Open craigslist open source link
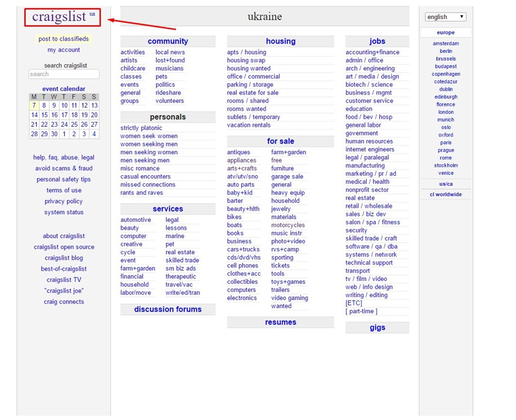Image resolution: width=516 pixels, height=420 pixels. point(64,247)
